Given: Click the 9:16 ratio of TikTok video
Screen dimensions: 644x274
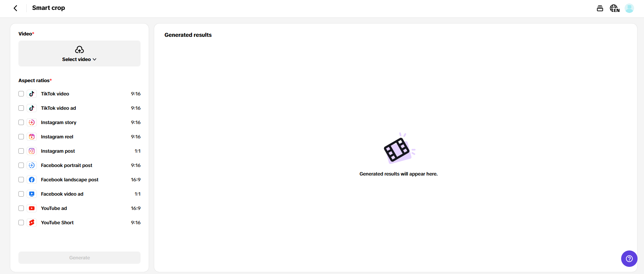Looking at the screenshot, I should (x=136, y=94).
